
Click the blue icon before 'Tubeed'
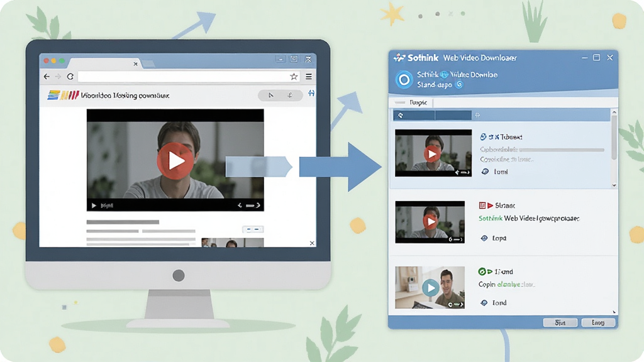[484, 136]
